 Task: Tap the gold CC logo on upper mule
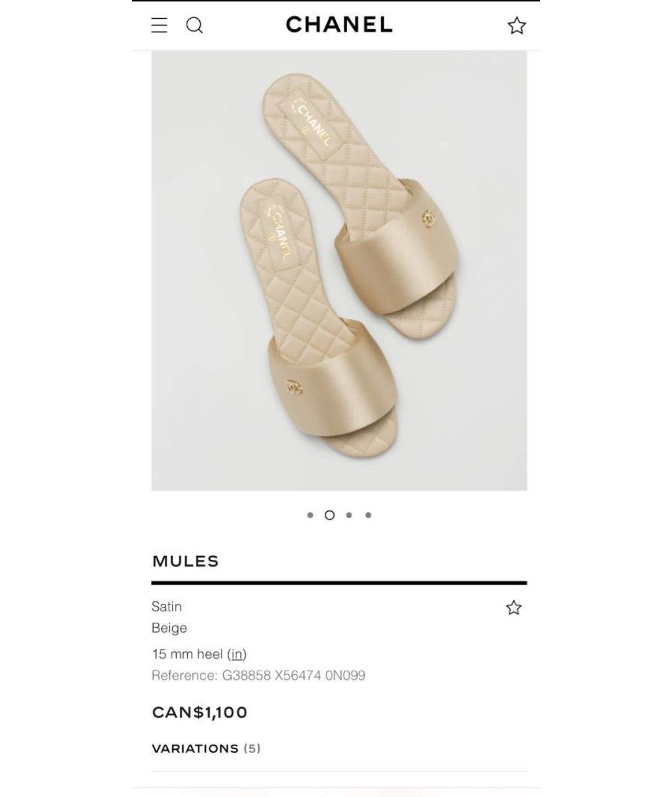click(x=428, y=219)
